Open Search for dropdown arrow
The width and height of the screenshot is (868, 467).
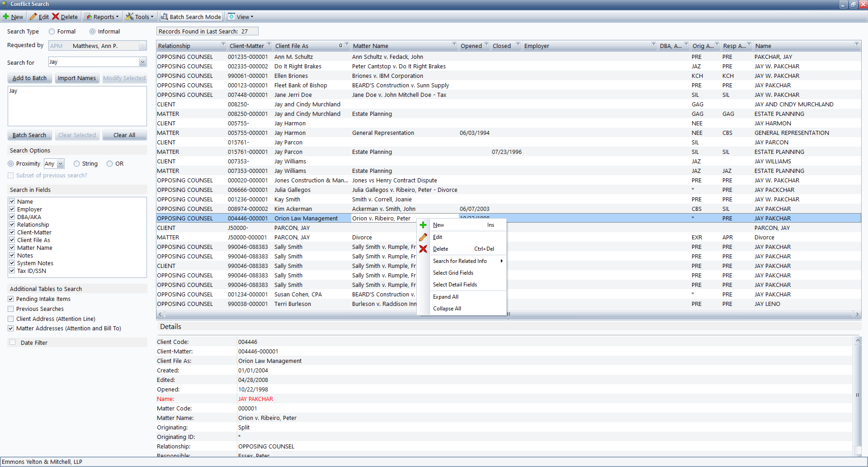pyautogui.click(x=143, y=62)
